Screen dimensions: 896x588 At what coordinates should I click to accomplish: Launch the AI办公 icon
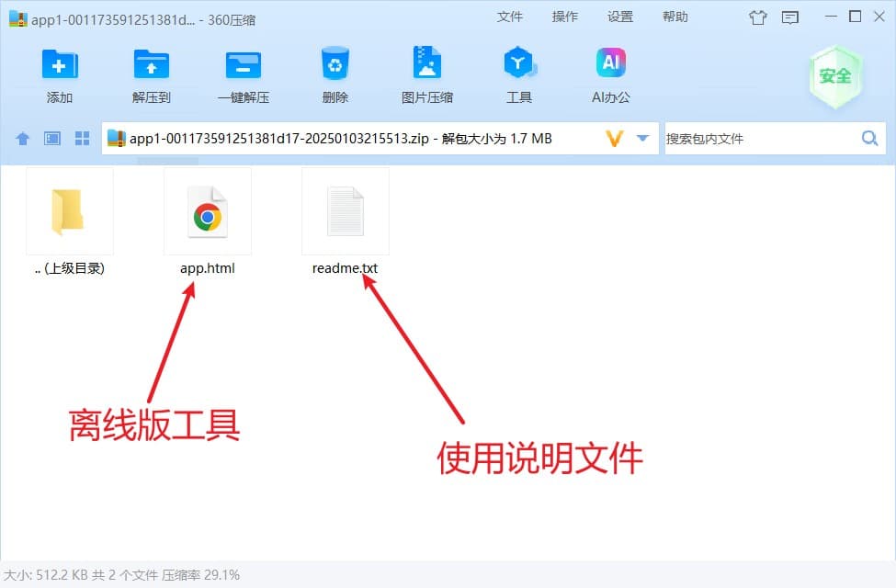coord(611,62)
